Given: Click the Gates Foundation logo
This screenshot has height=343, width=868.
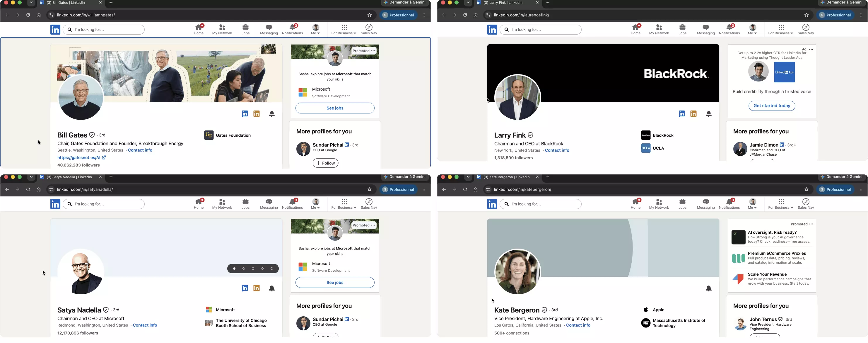Looking at the screenshot, I should pos(209,135).
